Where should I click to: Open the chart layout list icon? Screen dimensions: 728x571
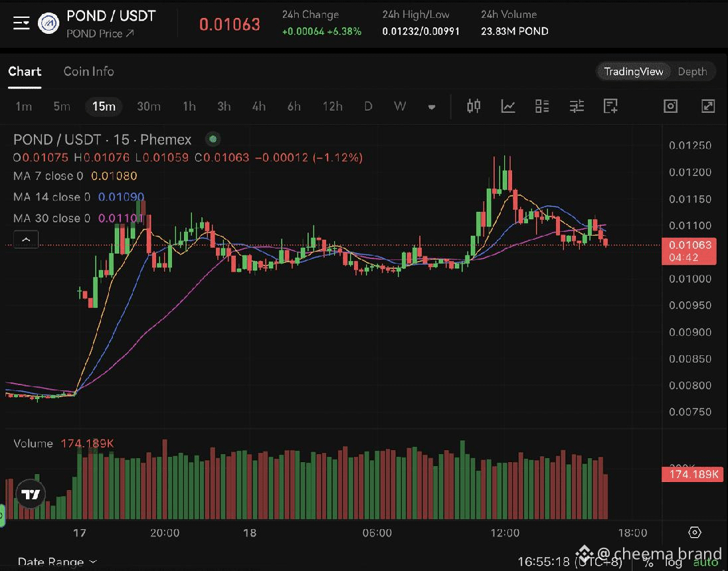[x=542, y=106]
